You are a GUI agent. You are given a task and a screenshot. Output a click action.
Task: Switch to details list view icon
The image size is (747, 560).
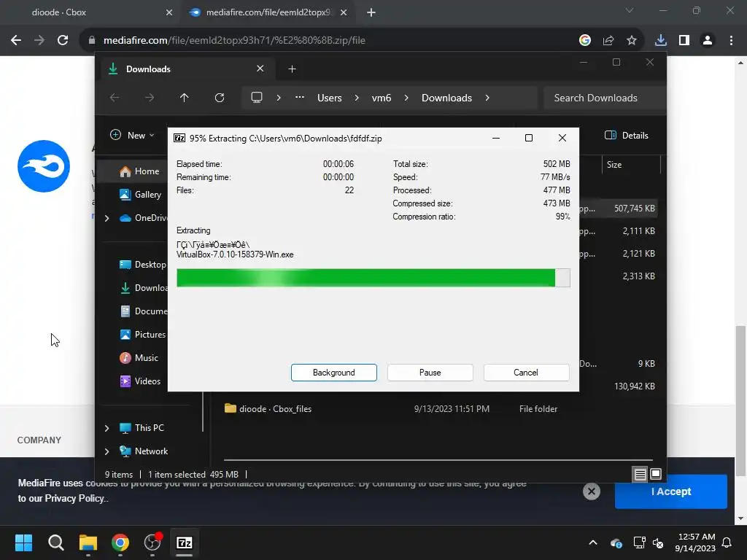tap(640, 474)
